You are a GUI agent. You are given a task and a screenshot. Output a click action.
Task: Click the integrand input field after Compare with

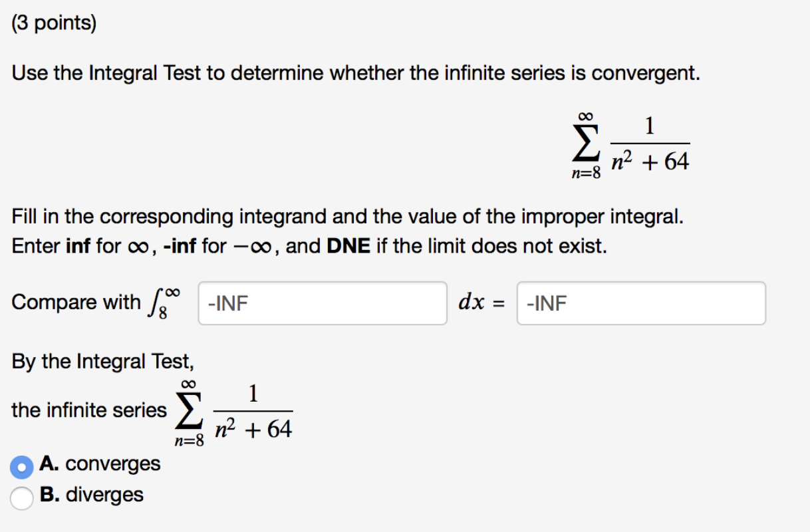[x=323, y=303]
